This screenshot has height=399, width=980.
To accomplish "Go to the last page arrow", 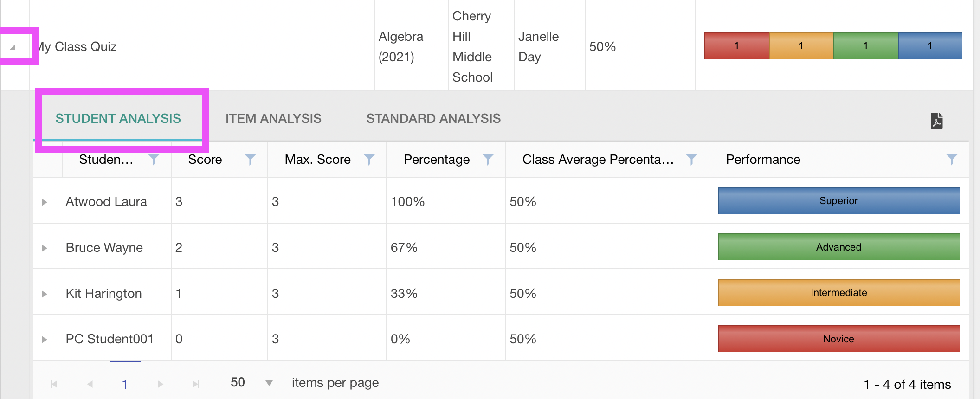I will [196, 384].
